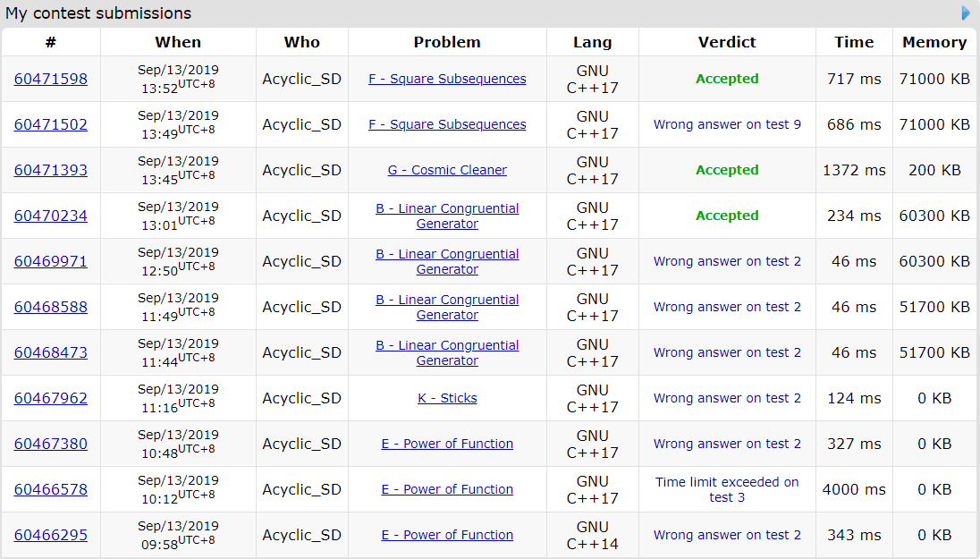The image size is (980, 559).
Task: Open submission 60469971
Action: pyautogui.click(x=51, y=261)
